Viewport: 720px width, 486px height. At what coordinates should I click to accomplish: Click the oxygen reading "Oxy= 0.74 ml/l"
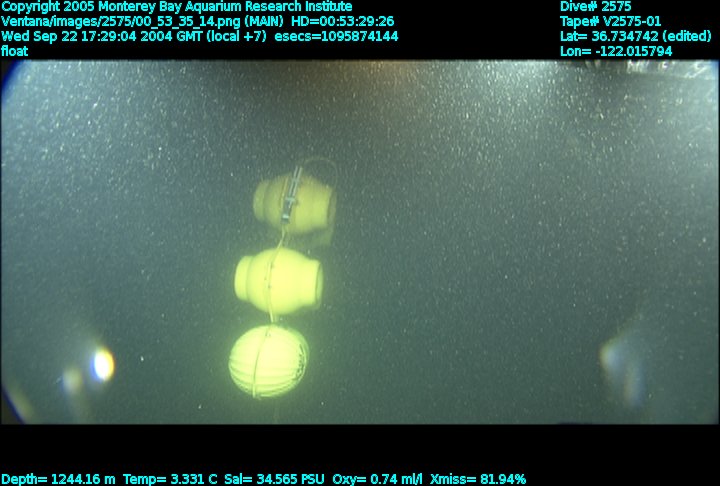click(x=377, y=480)
